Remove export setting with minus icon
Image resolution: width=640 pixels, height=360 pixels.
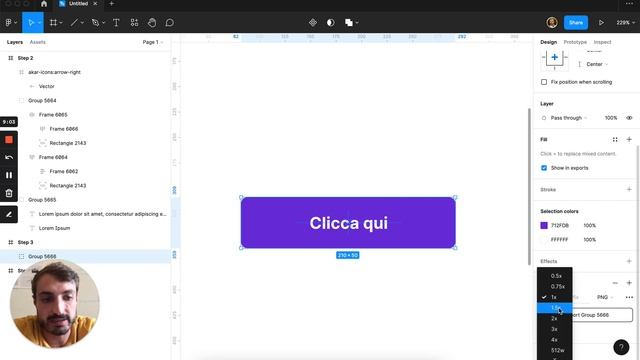coord(615,283)
